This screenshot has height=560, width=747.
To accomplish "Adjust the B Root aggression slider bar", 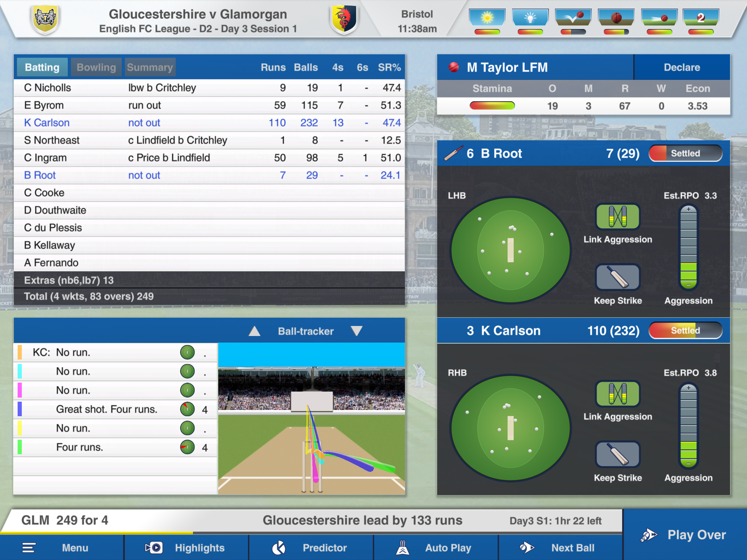I will (x=688, y=247).
